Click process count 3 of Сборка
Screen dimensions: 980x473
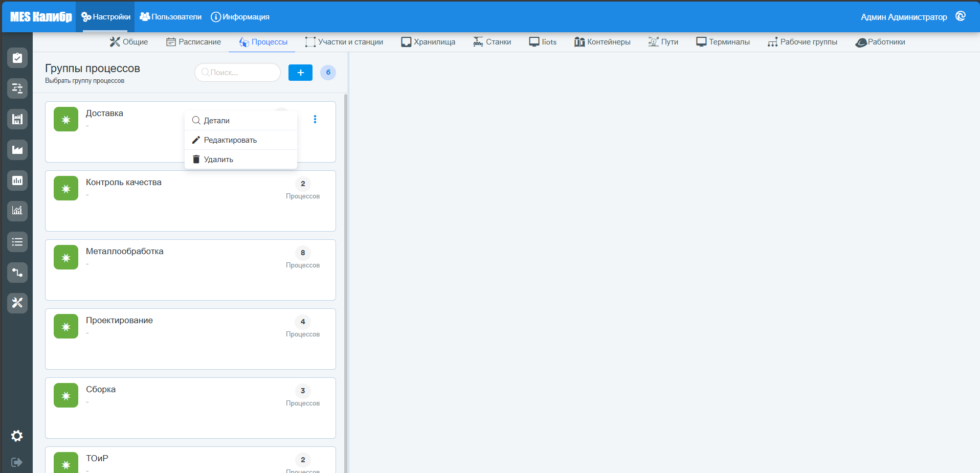[x=303, y=391]
